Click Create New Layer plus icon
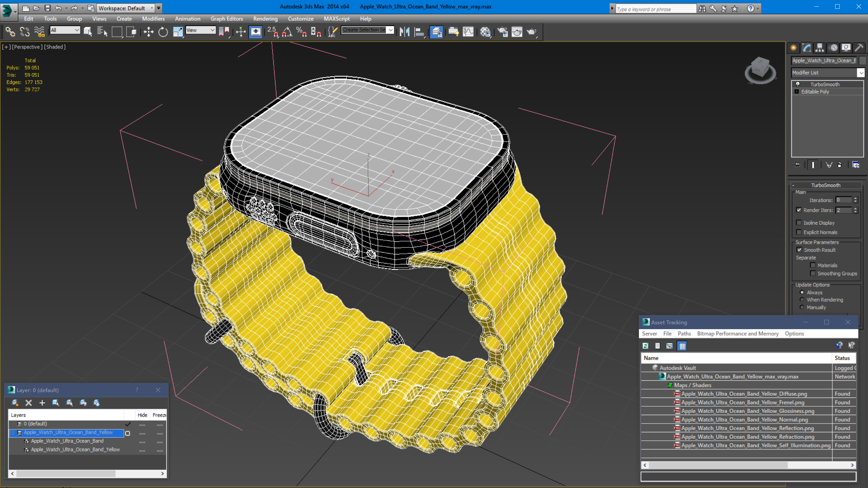Screen dimensions: 868x488 tap(42, 403)
